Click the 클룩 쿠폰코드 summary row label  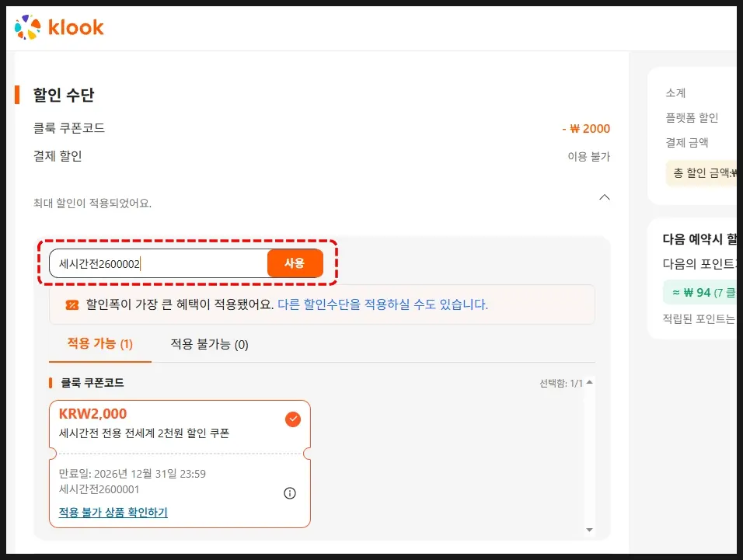point(69,128)
